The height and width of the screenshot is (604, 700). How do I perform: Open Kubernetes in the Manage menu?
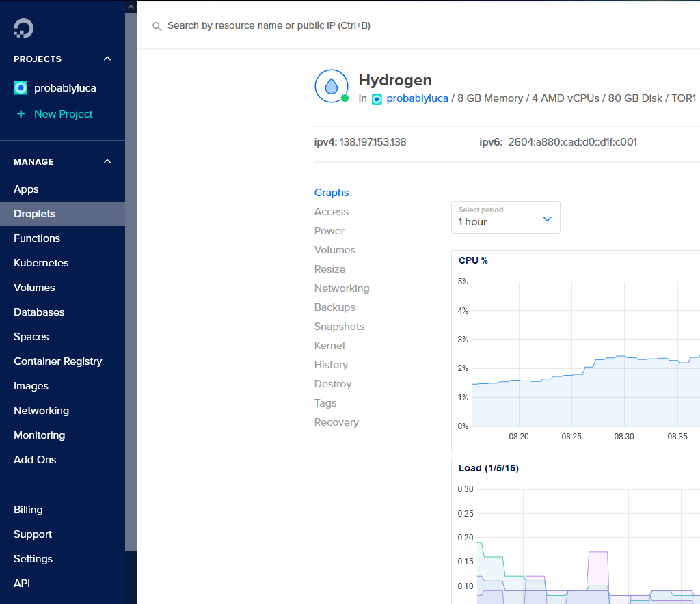point(62,263)
